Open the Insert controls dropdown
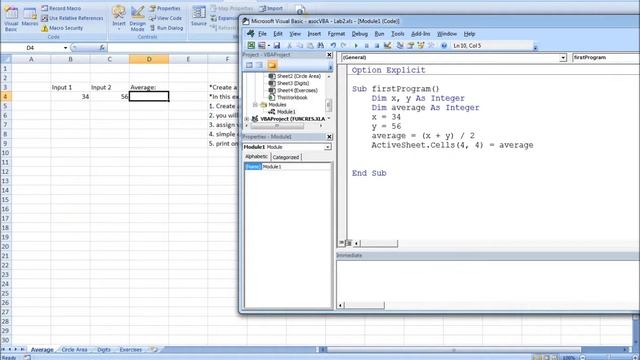 click(x=119, y=19)
